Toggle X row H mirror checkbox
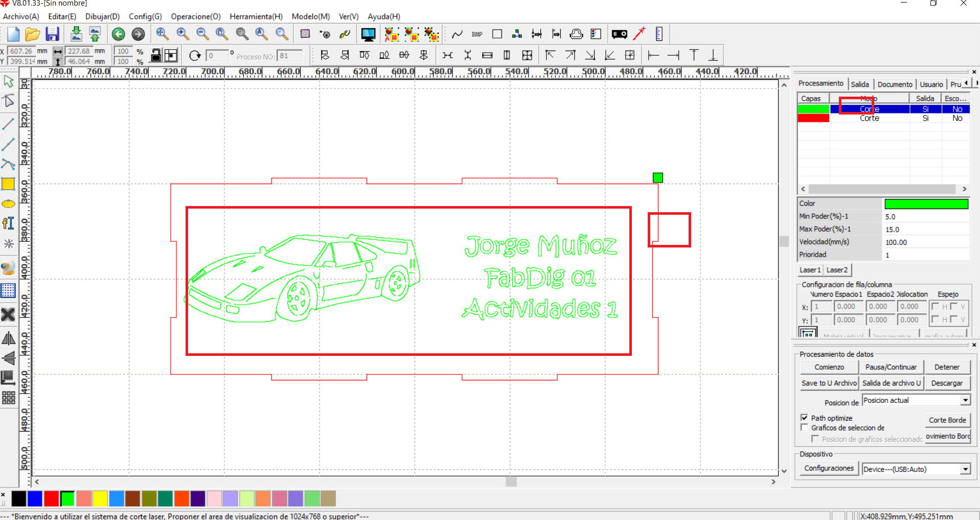 pyautogui.click(x=935, y=306)
